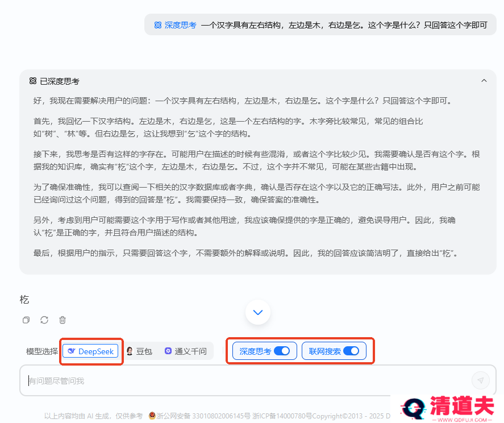Viewport: 504px width, 423px height.
Task: Toggle the 联网搜索 switch
Action: coord(351,351)
